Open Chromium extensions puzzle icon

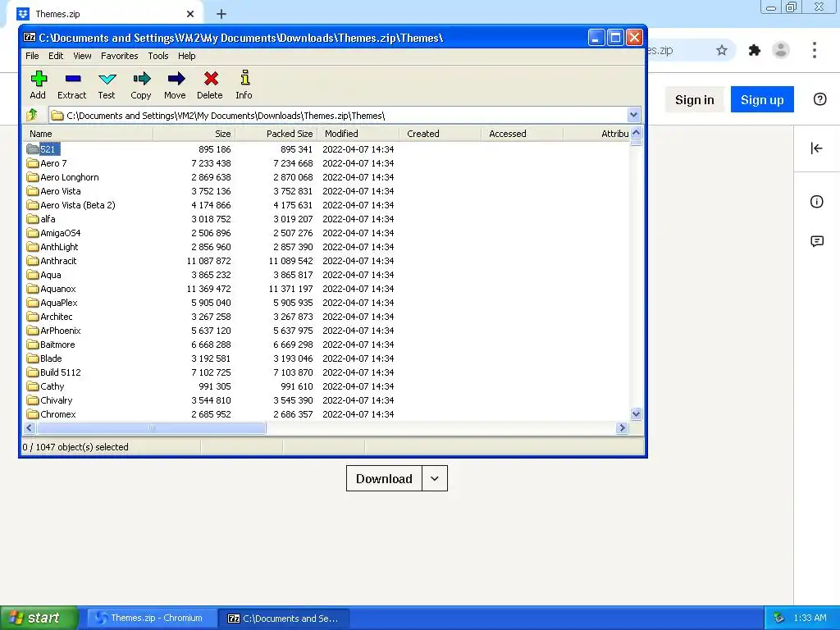click(755, 50)
